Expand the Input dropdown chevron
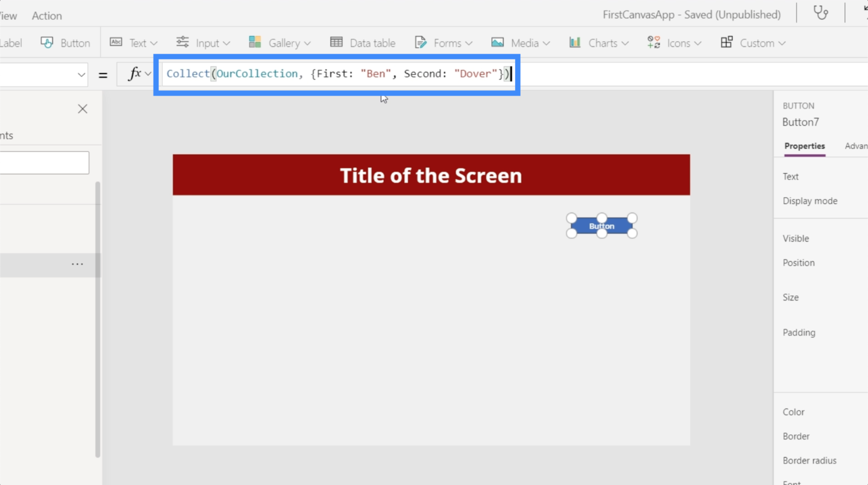The width and height of the screenshot is (868, 485). (x=226, y=43)
